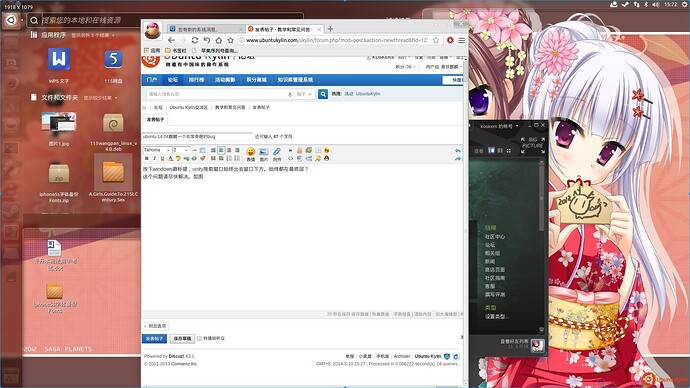The image size is (690, 388).
Task: Click the red Opera-style extension icon
Action: point(450,40)
